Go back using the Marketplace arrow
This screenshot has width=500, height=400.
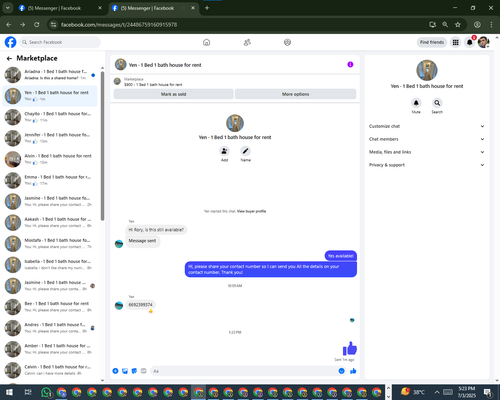tap(9, 59)
